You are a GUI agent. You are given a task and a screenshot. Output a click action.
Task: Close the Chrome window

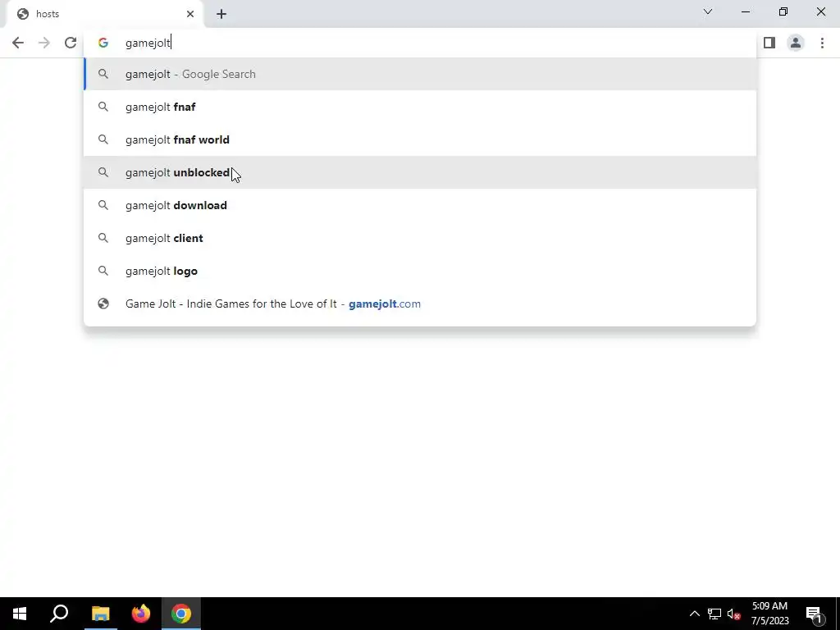[820, 11]
